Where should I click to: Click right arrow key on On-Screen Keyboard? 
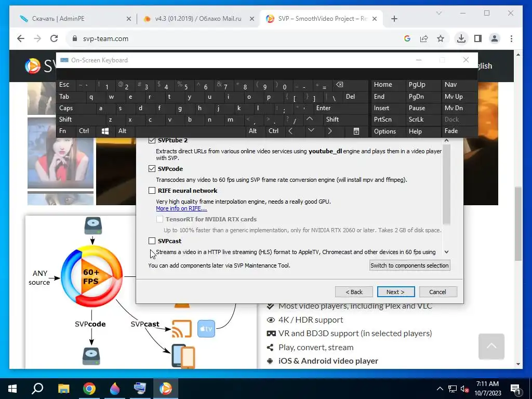pos(329,131)
